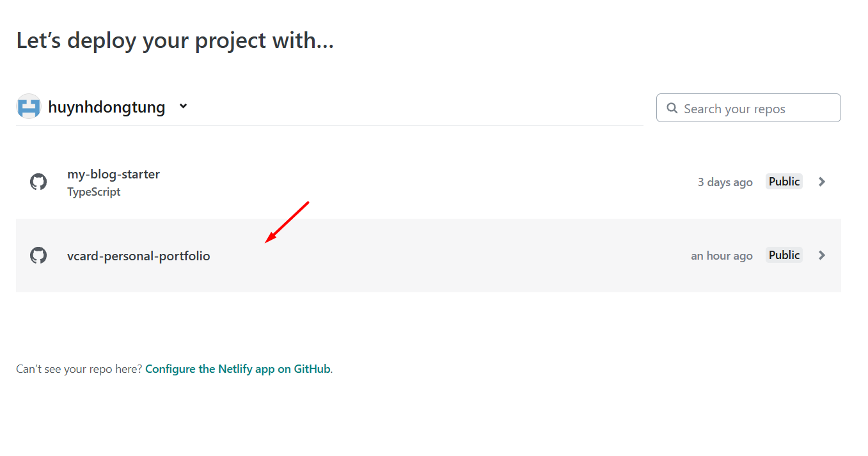Click the chevron arrow on my-blog-starter row
868x456 pixels.
pyautogui.click(x=822, y=182)
